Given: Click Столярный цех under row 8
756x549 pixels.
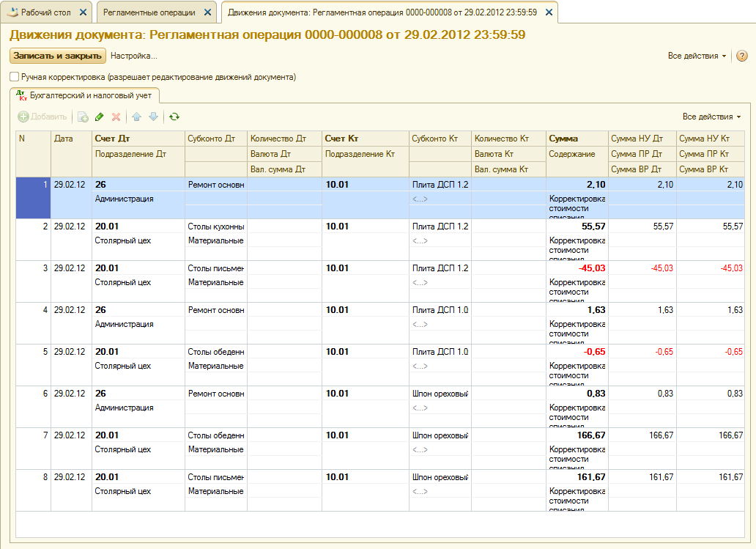Looking at the screenshot, I should pyautogui.click(x=122, y=491).
